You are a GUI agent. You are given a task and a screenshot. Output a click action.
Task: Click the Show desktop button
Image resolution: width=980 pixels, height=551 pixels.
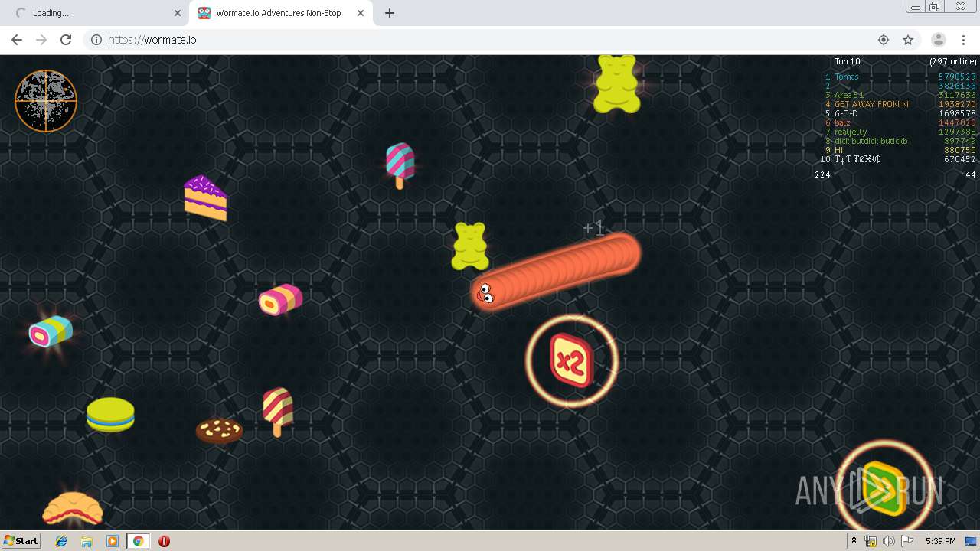(x=972, y=541)
